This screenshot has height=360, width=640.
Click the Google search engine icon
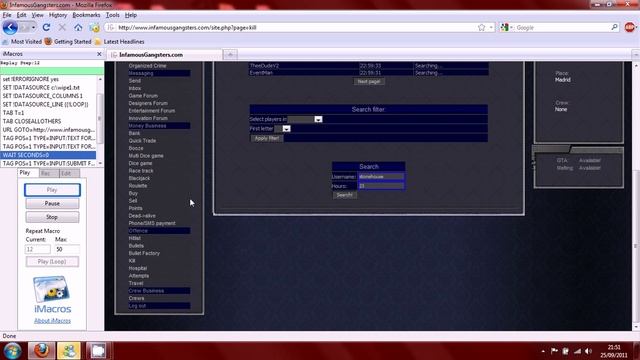505,27
